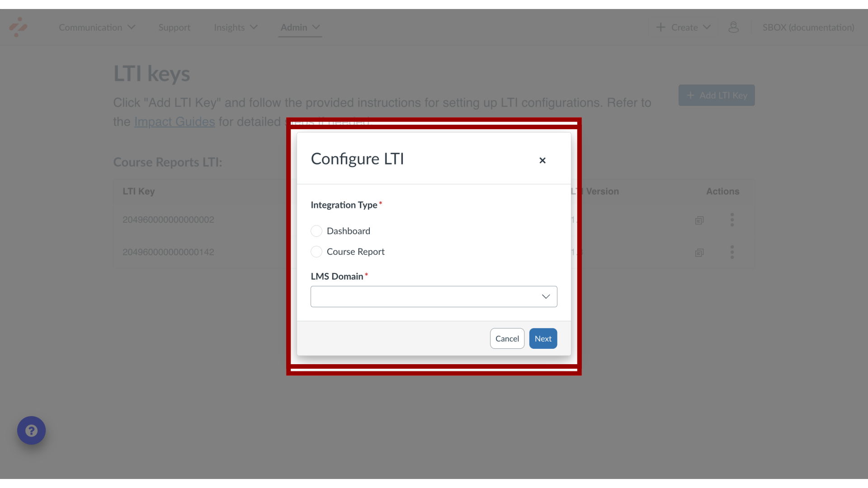Viewport: 868px width, 488px height.
Task: Select Dashboard integration type radio button
Action: [316, 230]
